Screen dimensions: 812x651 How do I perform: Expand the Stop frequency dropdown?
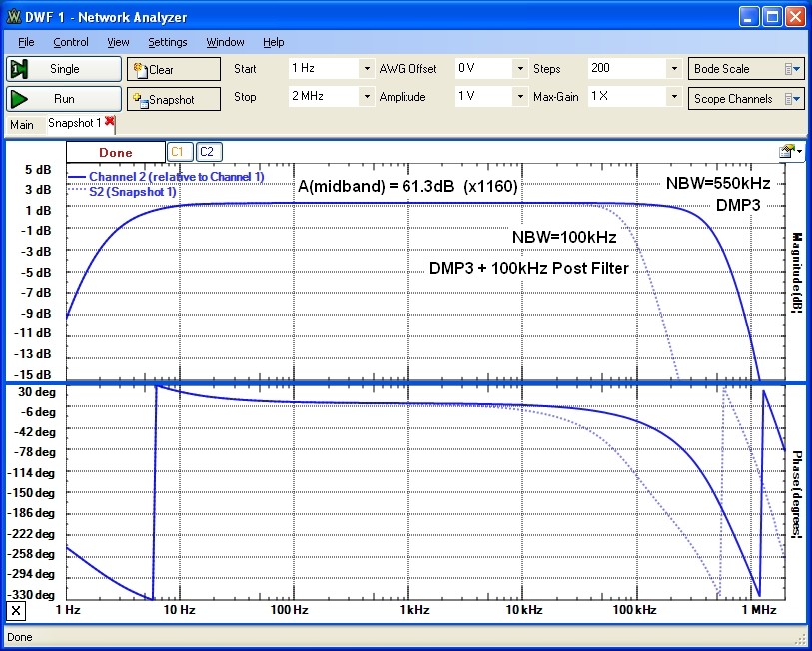[x=365, y=97]
